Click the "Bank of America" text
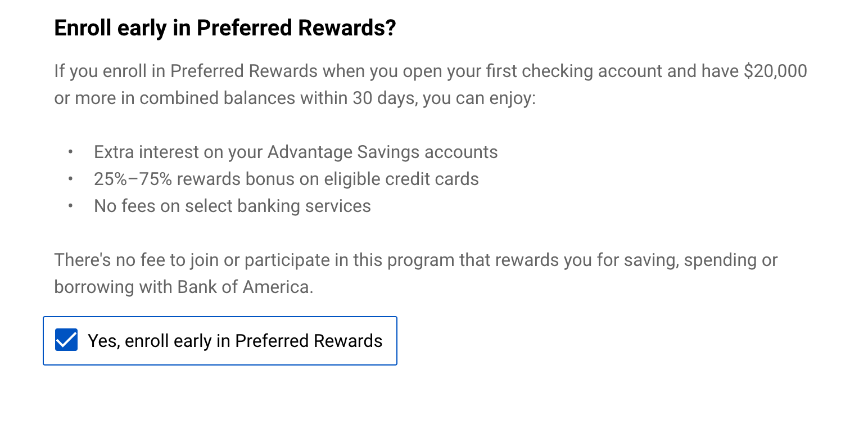This screenshot has width=868, height=424. 243,287
